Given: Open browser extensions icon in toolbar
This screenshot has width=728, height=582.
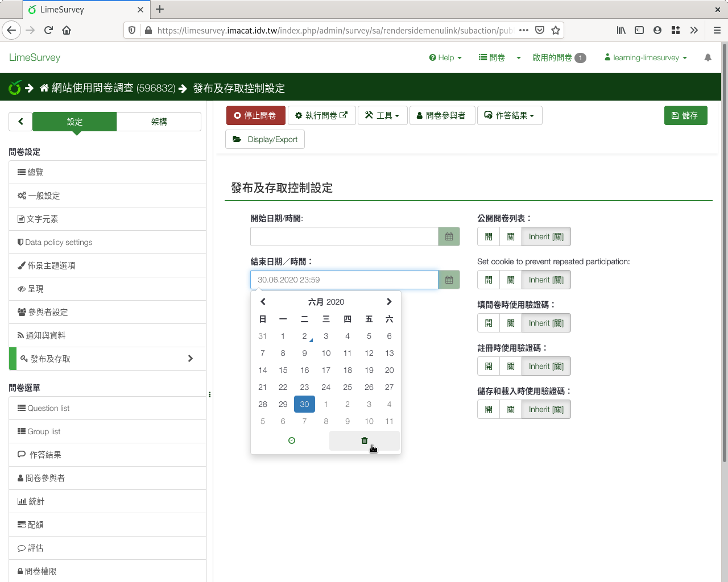Looking at the screenshot, I should (676, 30).
